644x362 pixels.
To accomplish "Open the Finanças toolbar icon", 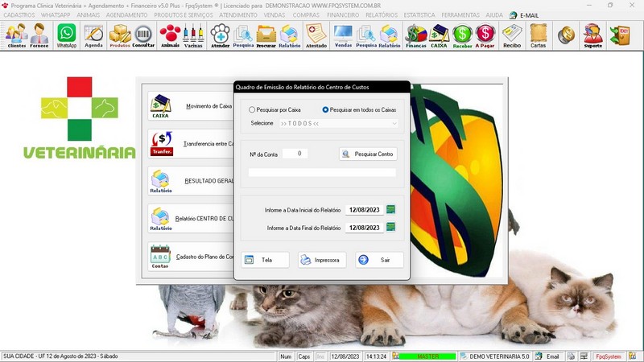I will click(x=416, y=35).
